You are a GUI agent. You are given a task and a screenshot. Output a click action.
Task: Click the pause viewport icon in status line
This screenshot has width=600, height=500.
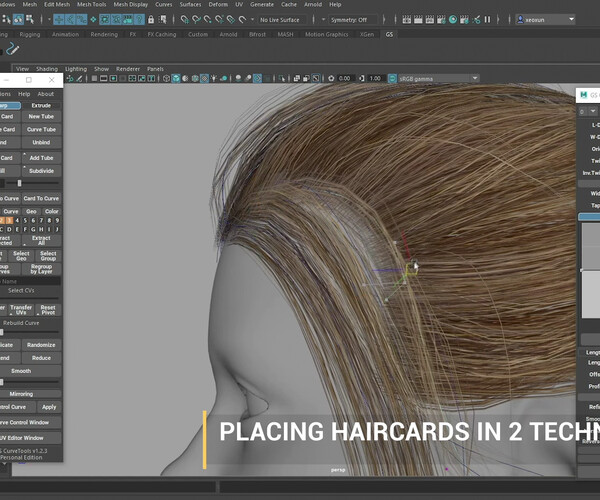(x=487, y=20)
